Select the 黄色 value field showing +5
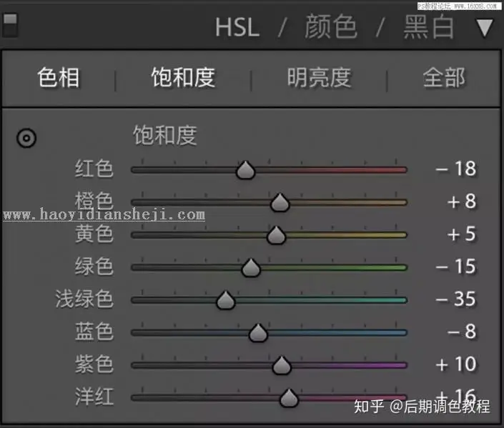The height and width of the screenshot is (428, 504). coord(462,234)
